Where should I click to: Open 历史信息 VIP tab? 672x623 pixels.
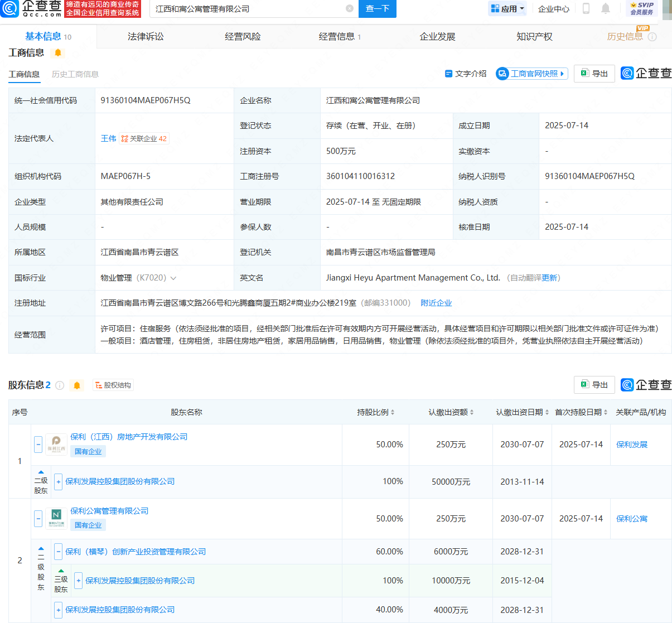[x=625, y=36]
